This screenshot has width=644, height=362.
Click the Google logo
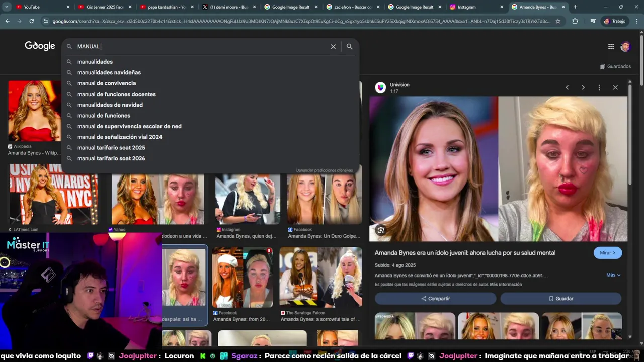(40, 46)
